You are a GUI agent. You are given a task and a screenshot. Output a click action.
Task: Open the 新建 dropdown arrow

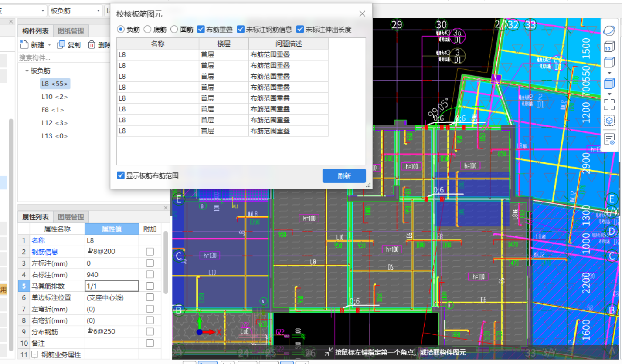click(x=49, y=45)
